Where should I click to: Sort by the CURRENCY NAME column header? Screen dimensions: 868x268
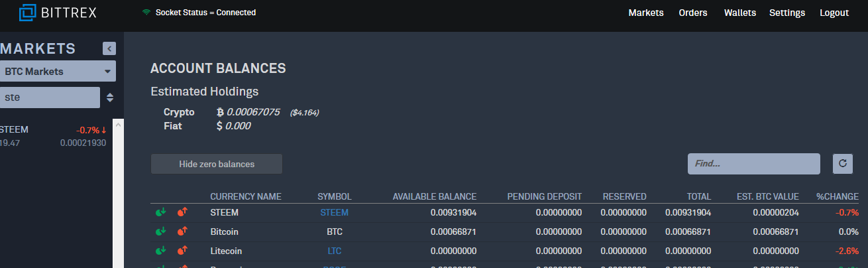tap(246, 196)
